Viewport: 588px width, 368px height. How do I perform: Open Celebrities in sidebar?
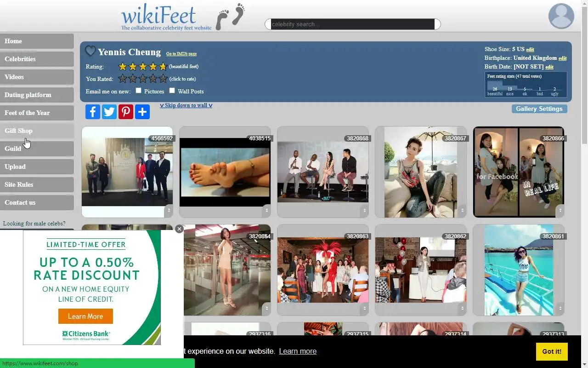37,59
